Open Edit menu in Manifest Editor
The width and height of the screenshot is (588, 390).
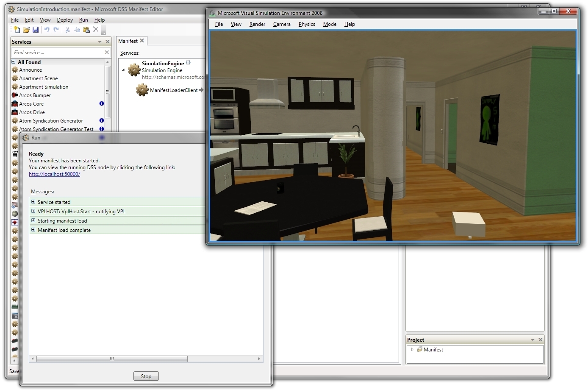tap(29, 20)
